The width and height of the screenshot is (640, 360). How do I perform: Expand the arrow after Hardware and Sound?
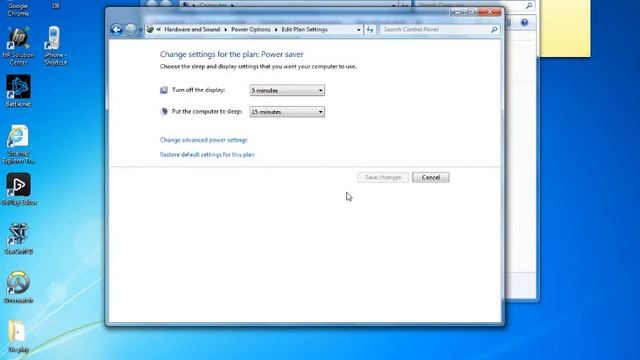coord(225,29)
